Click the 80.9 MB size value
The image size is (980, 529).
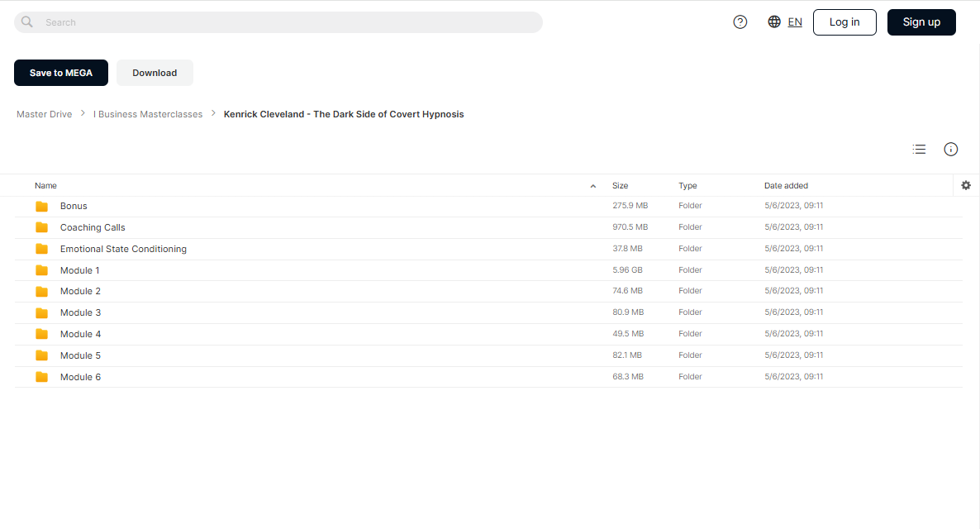coord(628,312)
